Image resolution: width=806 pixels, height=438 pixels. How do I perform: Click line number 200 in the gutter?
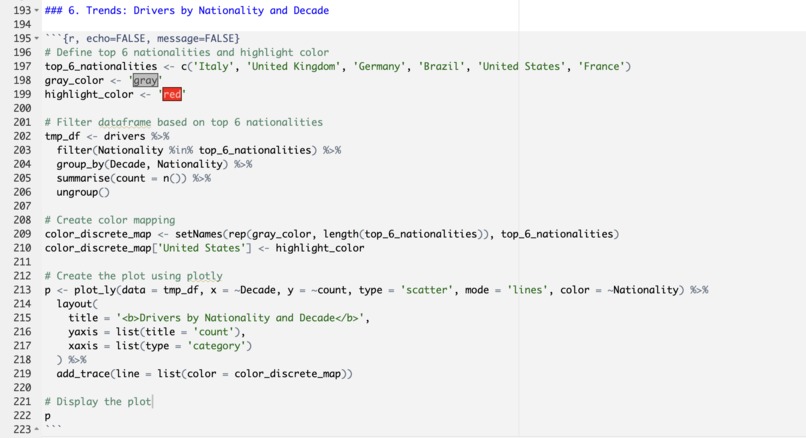(x=22, y=108)
